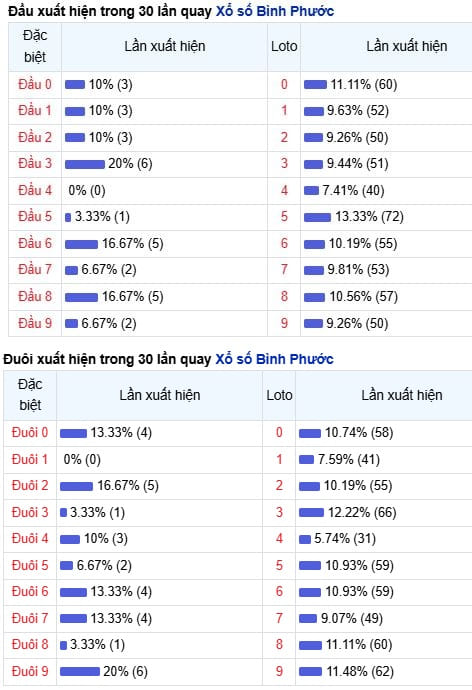Screen dimensions: 472x690
Task: Click the Đuôi 9 20% progress bar
Action: pyautogui.click(x=80, y=672)
